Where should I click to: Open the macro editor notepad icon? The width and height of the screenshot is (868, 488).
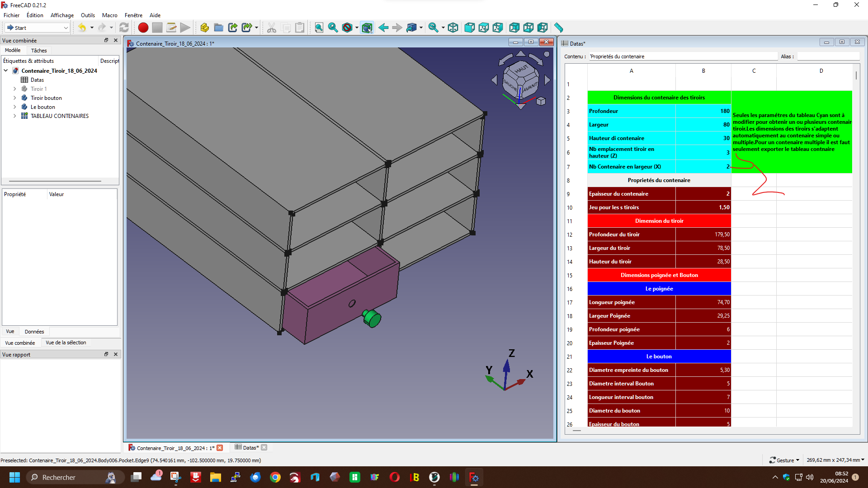pos(171,28)
